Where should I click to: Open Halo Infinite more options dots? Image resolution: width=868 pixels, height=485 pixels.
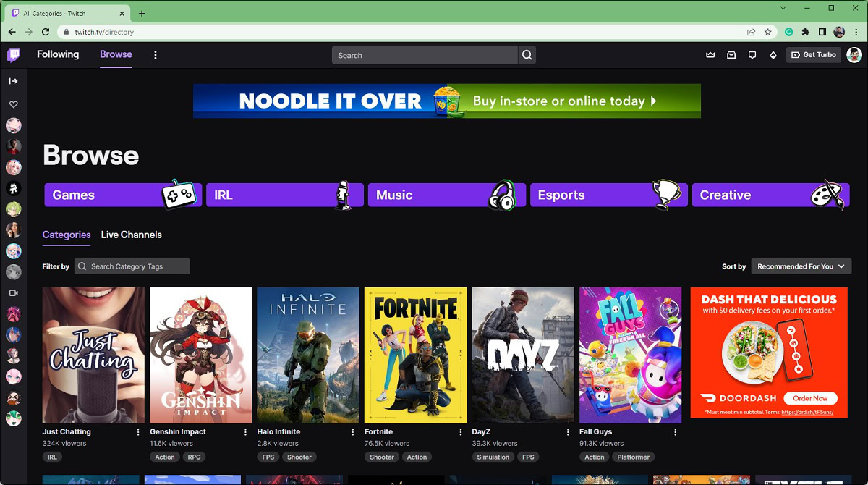click(x=353, y=432)
